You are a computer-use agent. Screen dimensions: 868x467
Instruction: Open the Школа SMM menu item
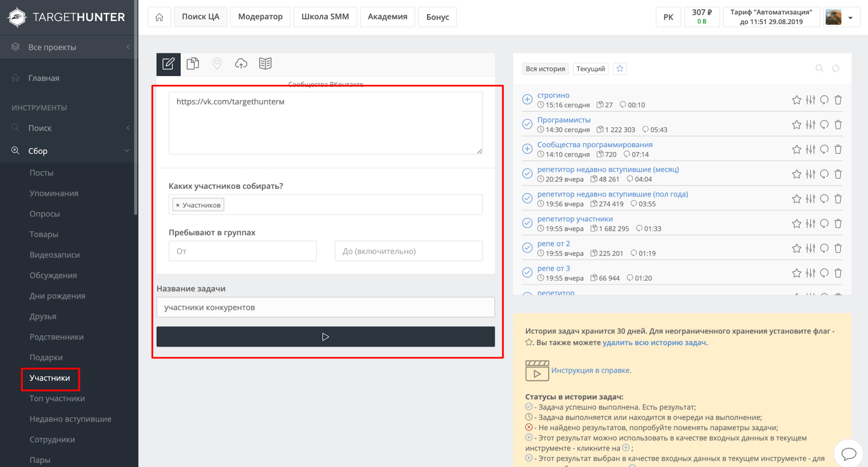pos(325,16)
